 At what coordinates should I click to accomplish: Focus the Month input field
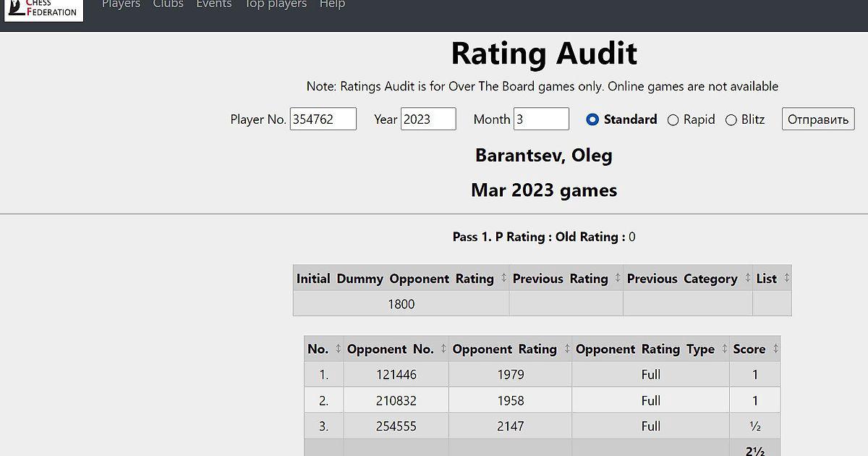tap(541, 119)
